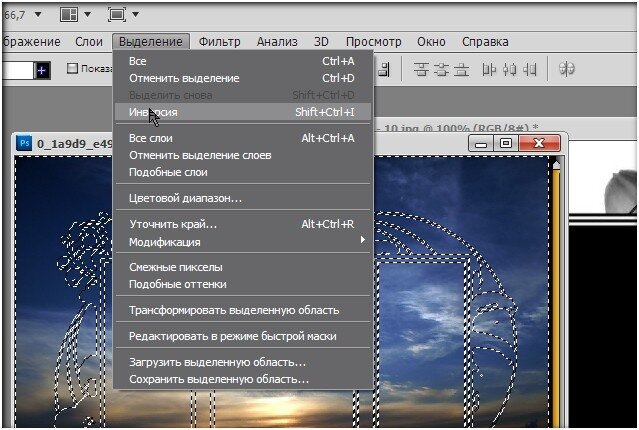
Task: Open the Фильтр menu
Action: [219, 42]
